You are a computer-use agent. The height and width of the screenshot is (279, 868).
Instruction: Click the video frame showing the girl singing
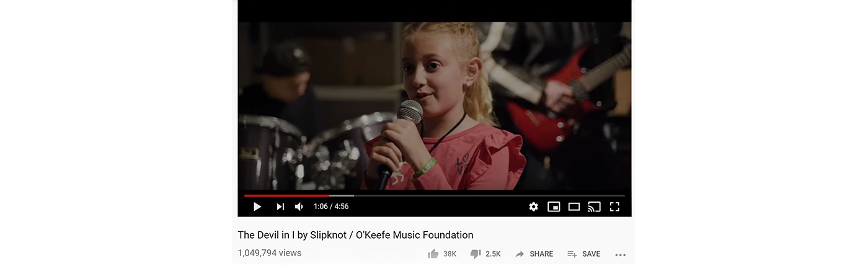434,105
